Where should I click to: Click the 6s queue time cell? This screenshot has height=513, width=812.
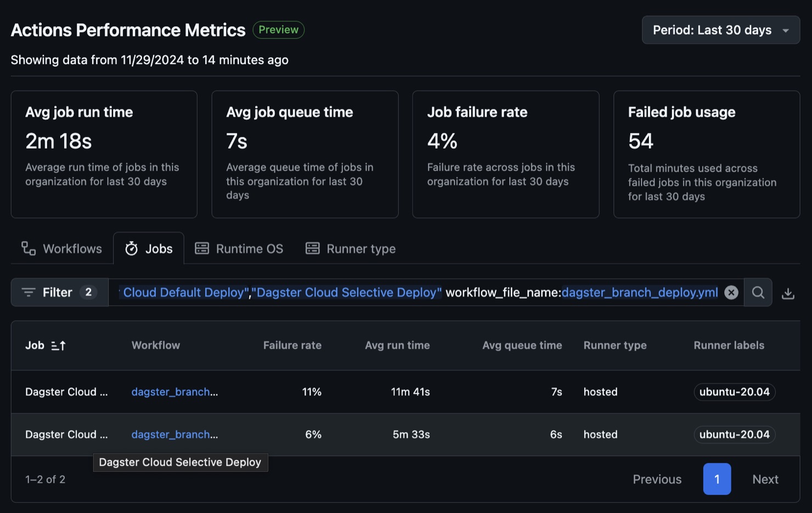click(x=556, y=435)
